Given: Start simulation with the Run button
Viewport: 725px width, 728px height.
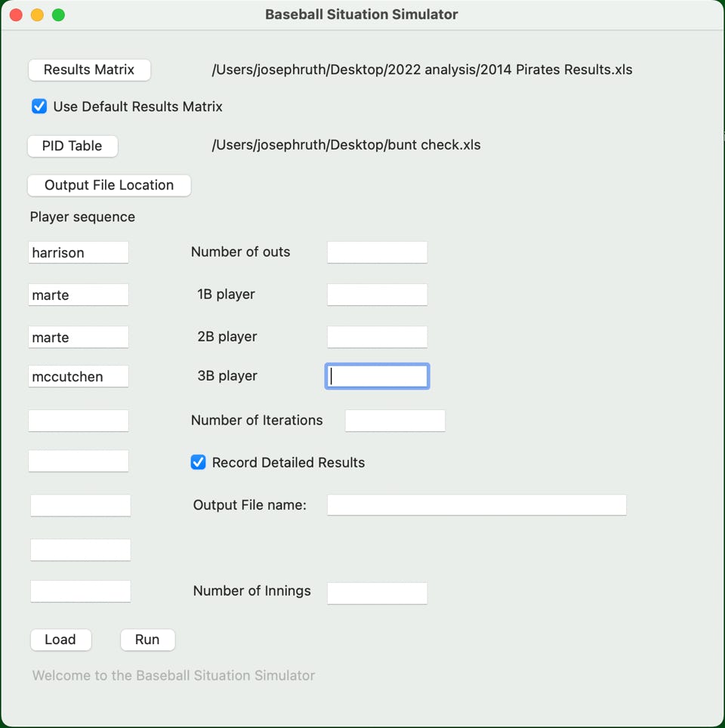Looking at the screenshot, I should [x=148, y=640].
